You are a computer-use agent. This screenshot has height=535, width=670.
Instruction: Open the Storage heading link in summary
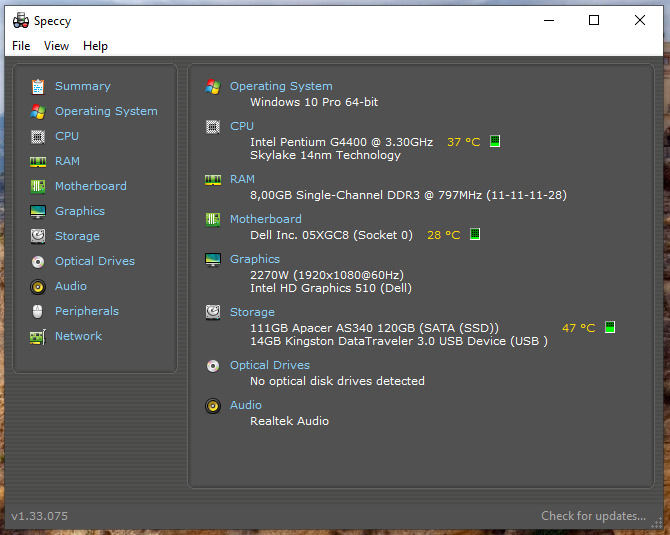pos(253,312)
